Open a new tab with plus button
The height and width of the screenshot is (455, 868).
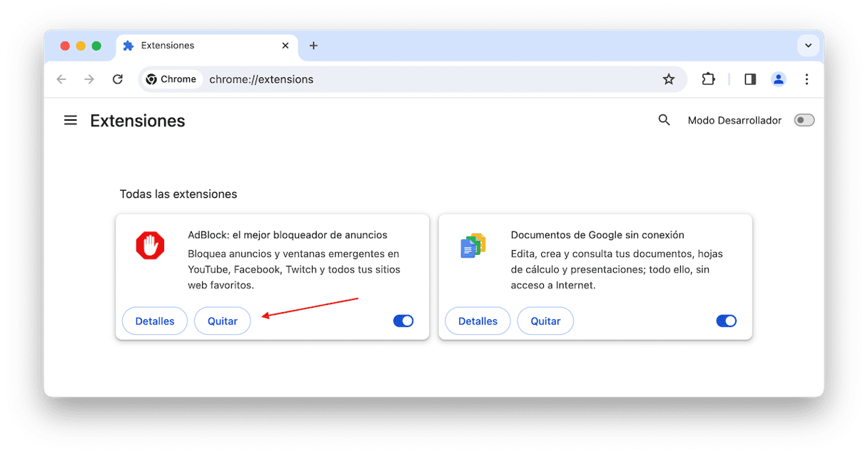click(x=313, y=46)
